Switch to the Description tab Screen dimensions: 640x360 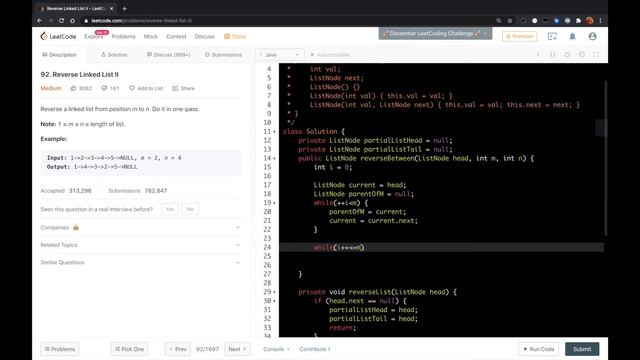(60, 54)
